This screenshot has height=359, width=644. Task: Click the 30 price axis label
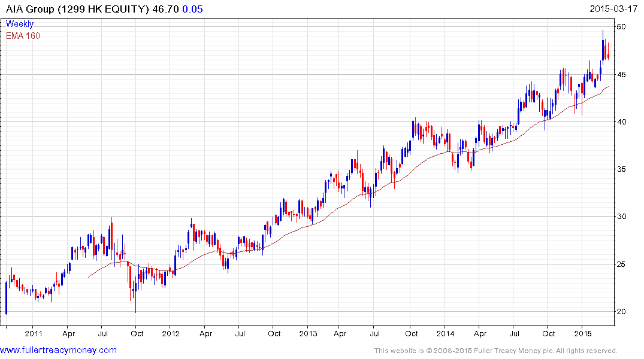point(622,217)
